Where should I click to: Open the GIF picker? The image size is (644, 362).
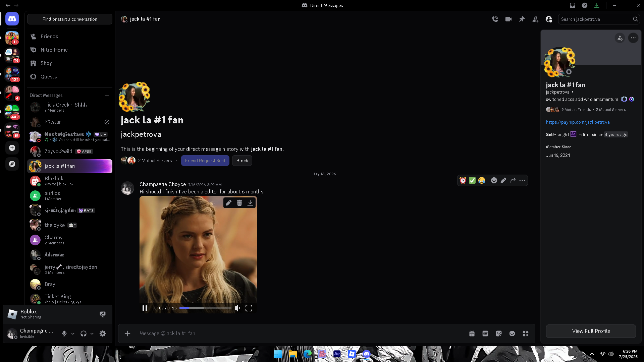(485, 334)
